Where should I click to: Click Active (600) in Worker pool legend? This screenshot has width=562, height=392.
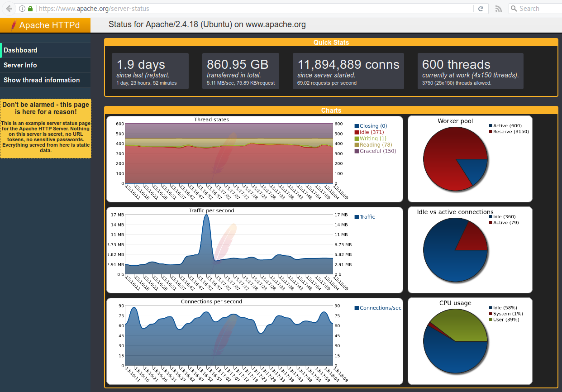pos(505,126)
